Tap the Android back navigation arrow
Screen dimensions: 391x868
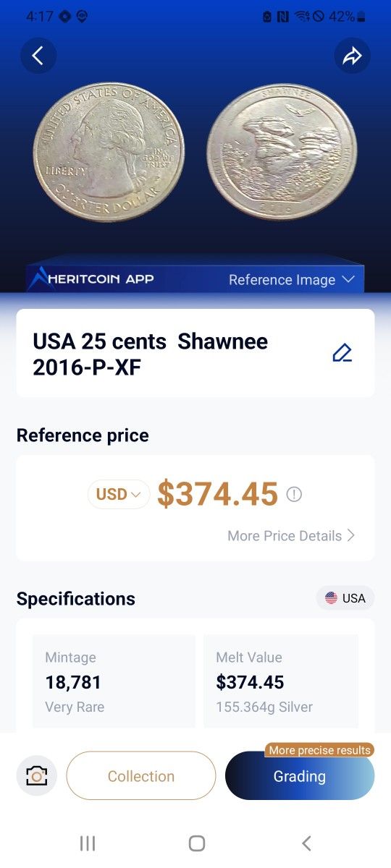(306, 843)
